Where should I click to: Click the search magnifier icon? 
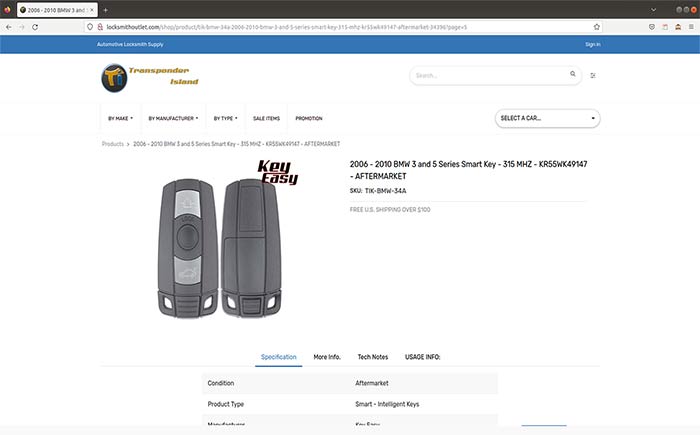[x=572, y=74]
